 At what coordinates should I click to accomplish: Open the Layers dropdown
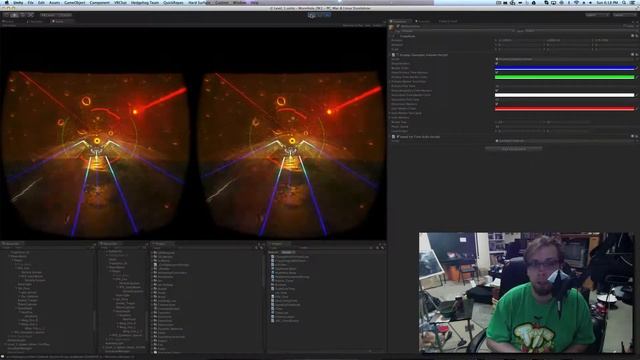pyautogui.click(x=596, y=15)
